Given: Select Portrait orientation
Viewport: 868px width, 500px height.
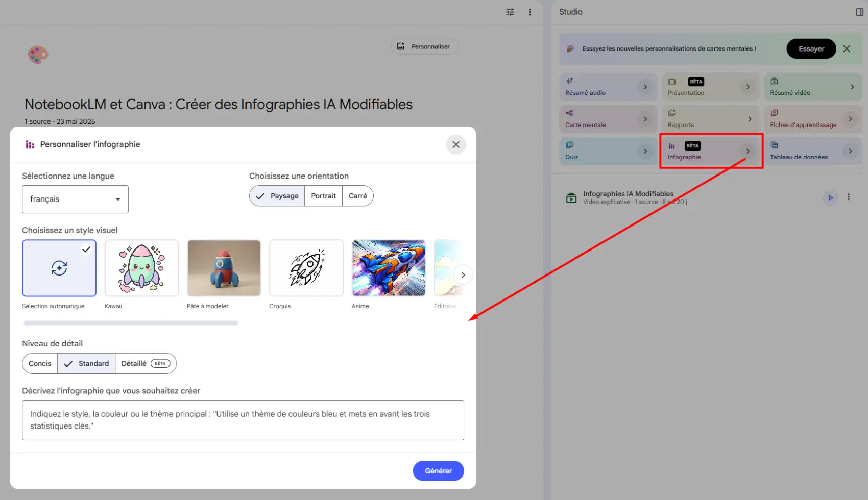Looking at the screenshot, I should 324,196.
